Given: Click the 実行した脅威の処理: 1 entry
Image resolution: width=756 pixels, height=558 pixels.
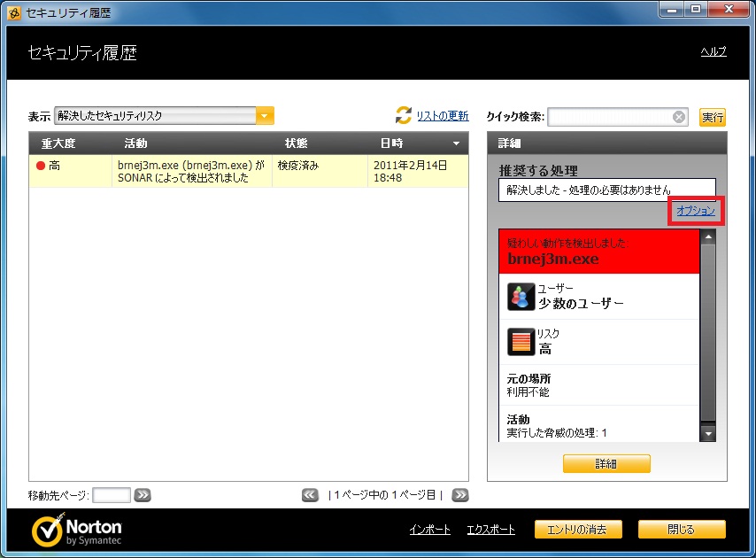Looking at the screenshot, I should 557,432.
